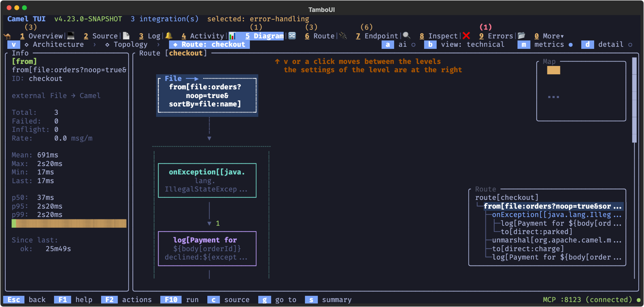Click the camel icon before the Overview tab
644x307 pixels.
[7, 36]
